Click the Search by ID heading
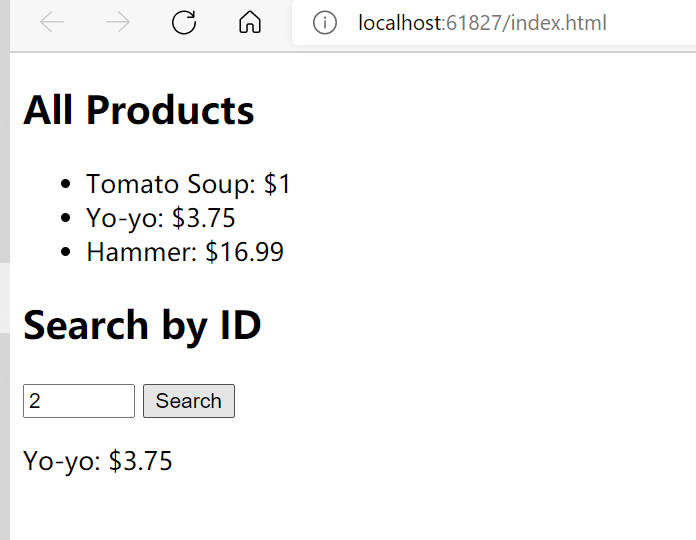This screenshot has width=696, height=540. (142, 326)
